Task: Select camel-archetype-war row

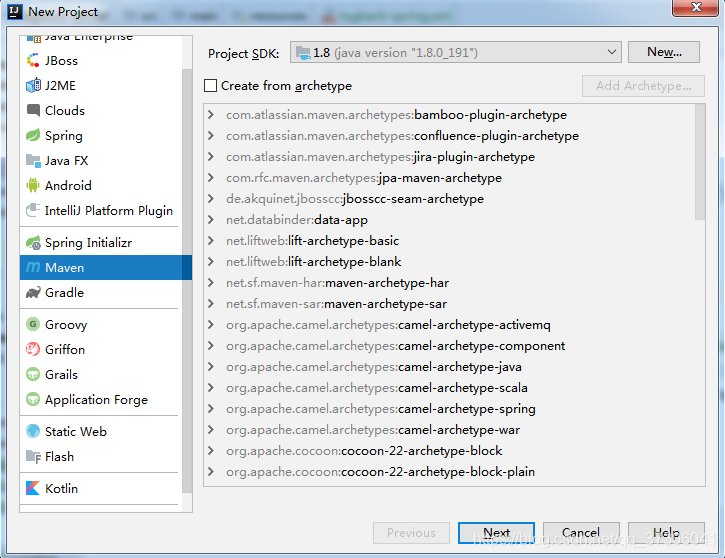Action: tap(449, 429)
